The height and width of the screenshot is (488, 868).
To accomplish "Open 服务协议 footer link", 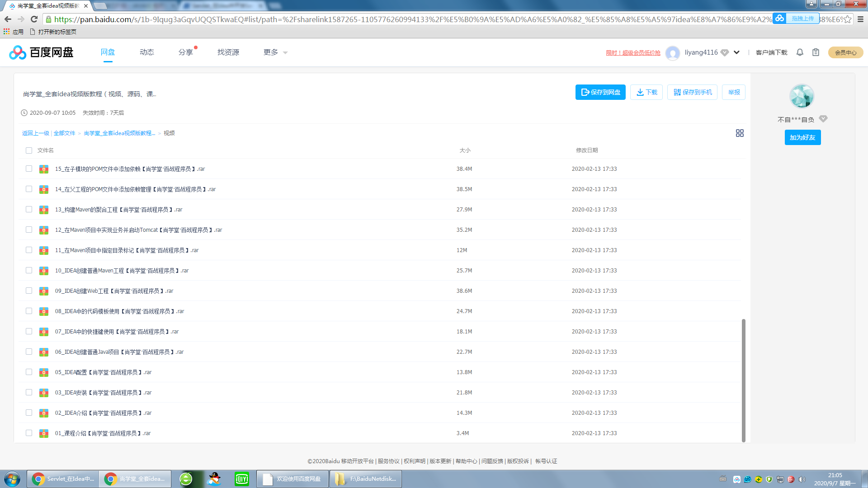I will point(389,461).
